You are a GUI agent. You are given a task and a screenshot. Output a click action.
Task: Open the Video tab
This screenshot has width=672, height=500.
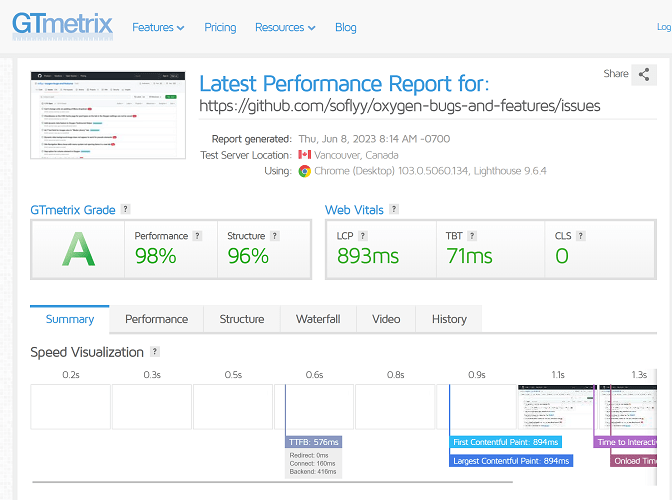pyautogui.click(x=386, y=319)
